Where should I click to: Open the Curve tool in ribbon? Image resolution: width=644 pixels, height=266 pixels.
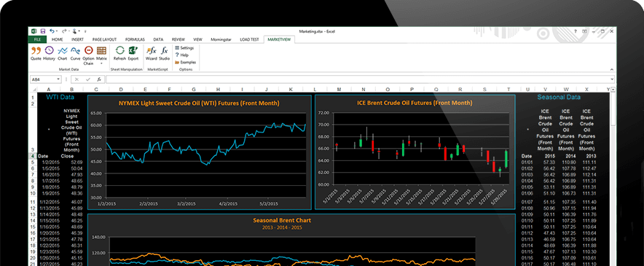coord(75,53)
